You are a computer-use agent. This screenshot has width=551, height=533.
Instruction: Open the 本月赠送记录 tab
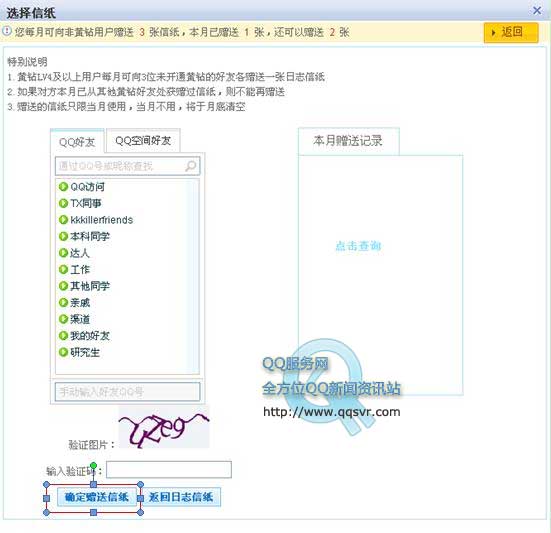348,141
